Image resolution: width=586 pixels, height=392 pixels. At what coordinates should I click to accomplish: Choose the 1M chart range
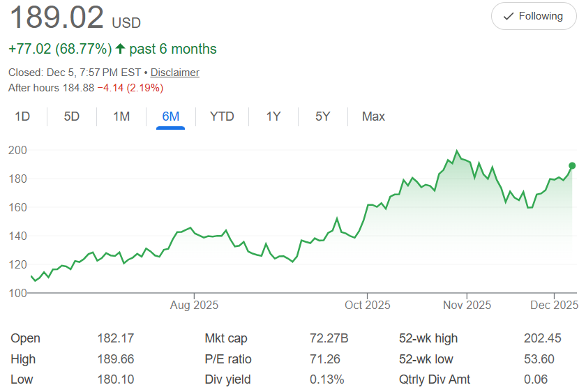121,116
